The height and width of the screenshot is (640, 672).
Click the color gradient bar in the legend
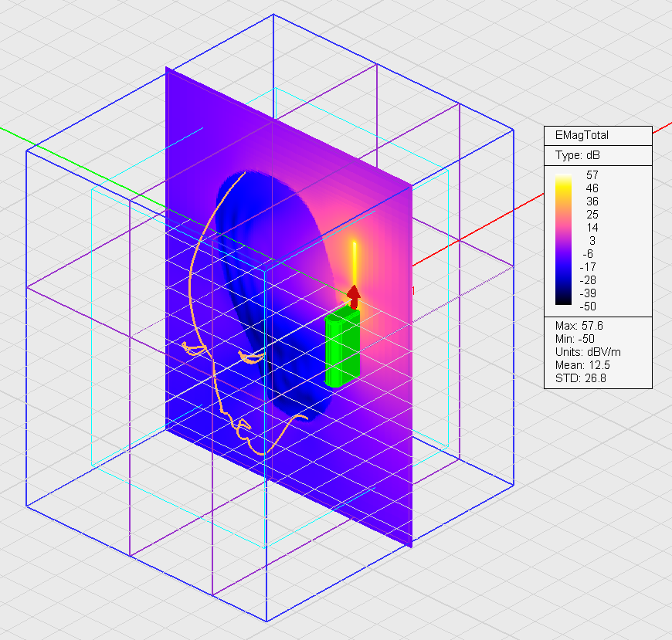[x=563, y=240]
